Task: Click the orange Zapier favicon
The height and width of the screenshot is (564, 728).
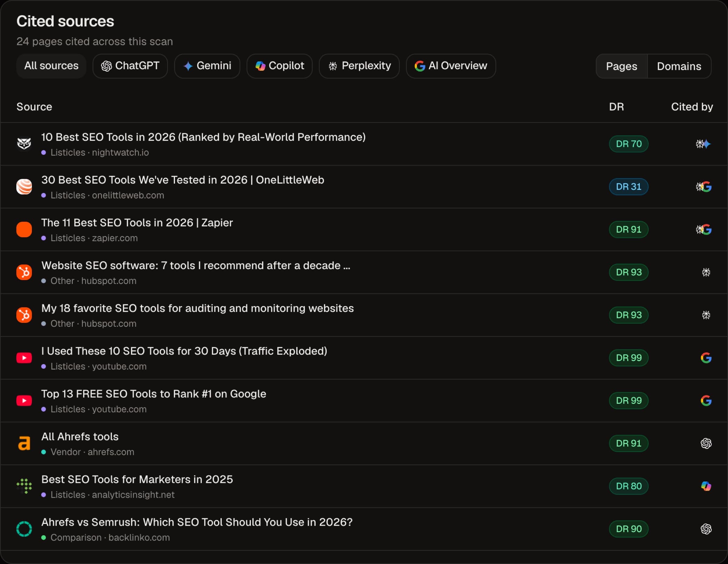Action: [24, 229]
